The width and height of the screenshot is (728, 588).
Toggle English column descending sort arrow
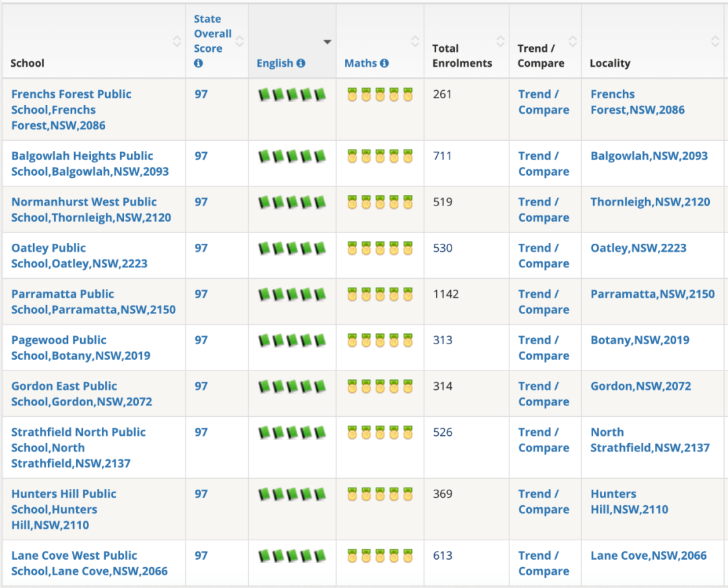[328, 42]
